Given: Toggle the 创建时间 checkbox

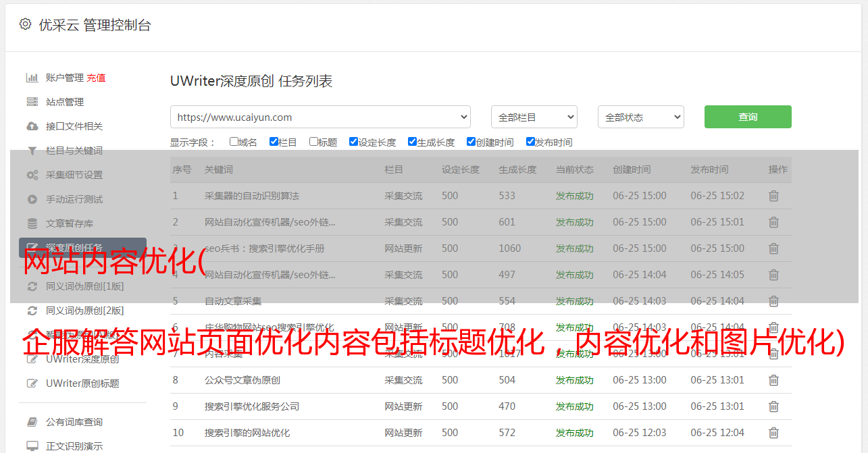Looking at the screenshot, I should tap(471, 142).
